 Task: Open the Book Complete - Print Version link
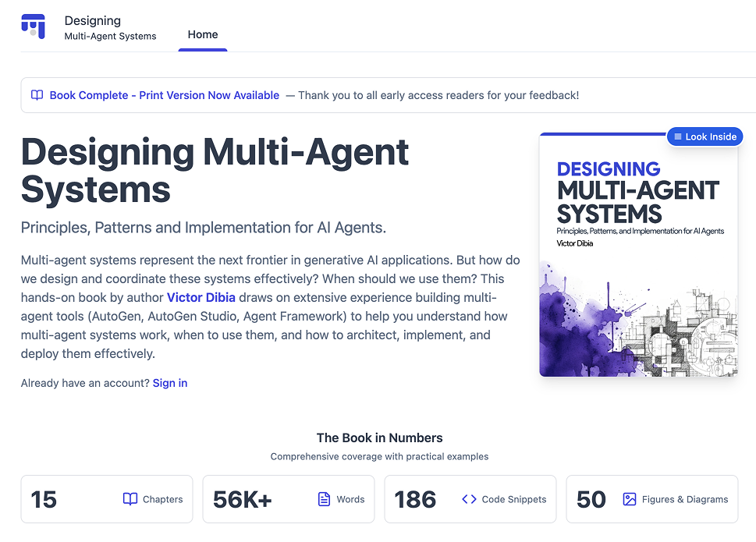pos(163,94)
